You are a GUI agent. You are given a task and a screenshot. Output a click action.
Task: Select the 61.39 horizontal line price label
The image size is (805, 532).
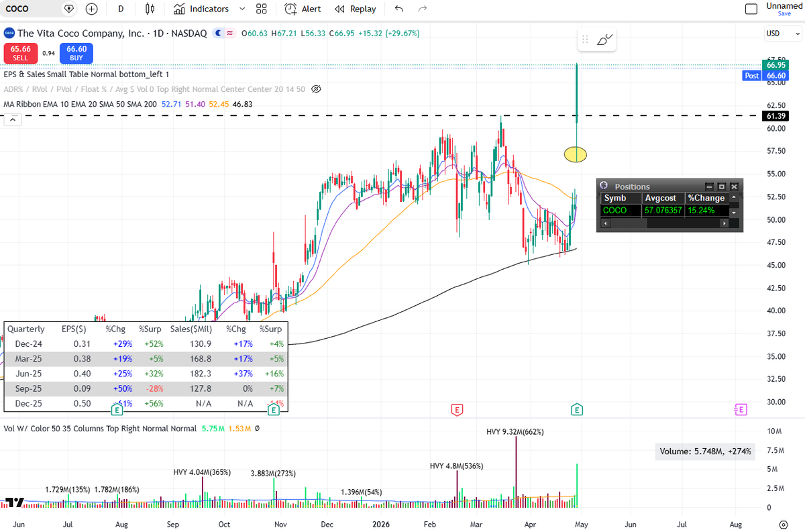pos(775,116)
